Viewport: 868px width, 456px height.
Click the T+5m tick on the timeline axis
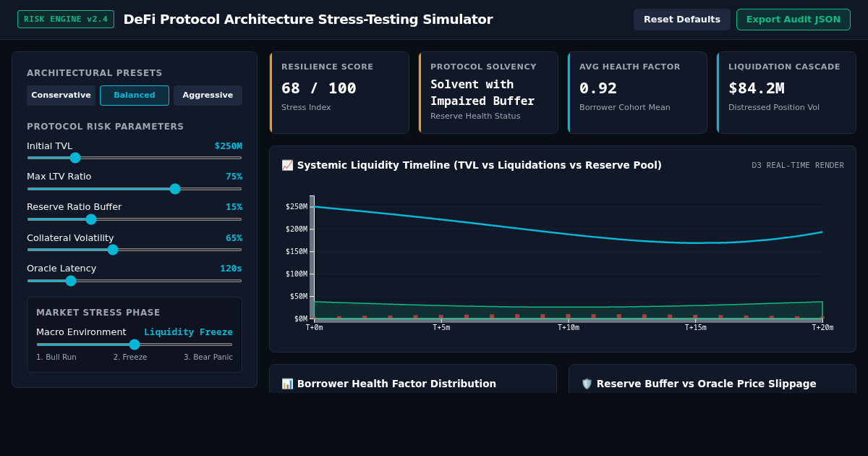(441, 328)
